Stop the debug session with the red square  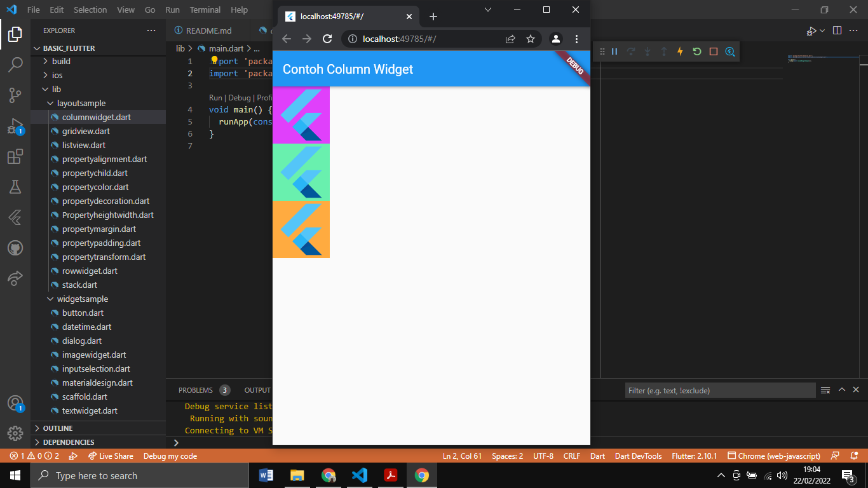pyautogui.click(x=713, y=51)
